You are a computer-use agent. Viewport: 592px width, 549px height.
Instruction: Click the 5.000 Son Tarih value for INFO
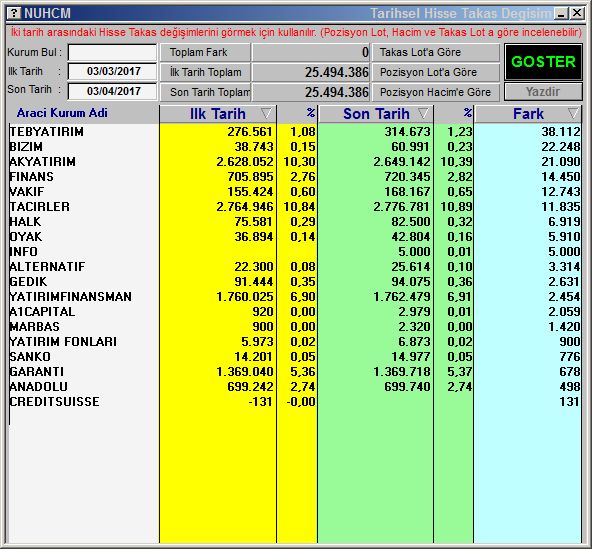(x=414, y=252)
